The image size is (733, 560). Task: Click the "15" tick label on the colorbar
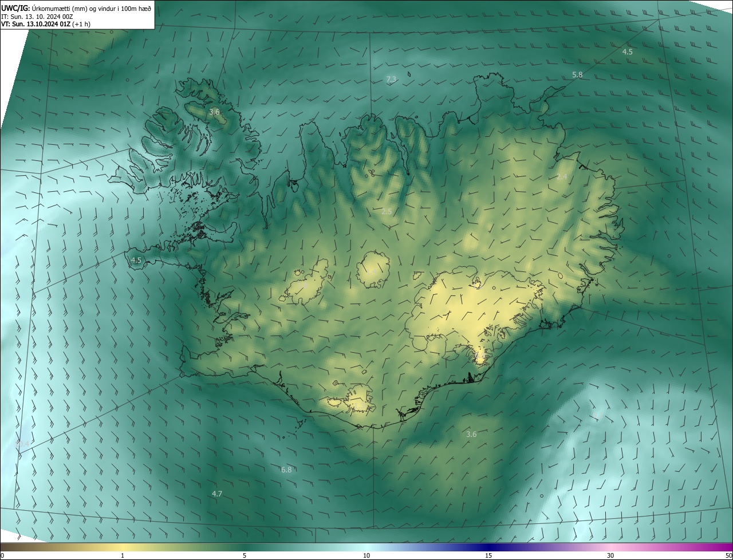(x=488, y=556)
